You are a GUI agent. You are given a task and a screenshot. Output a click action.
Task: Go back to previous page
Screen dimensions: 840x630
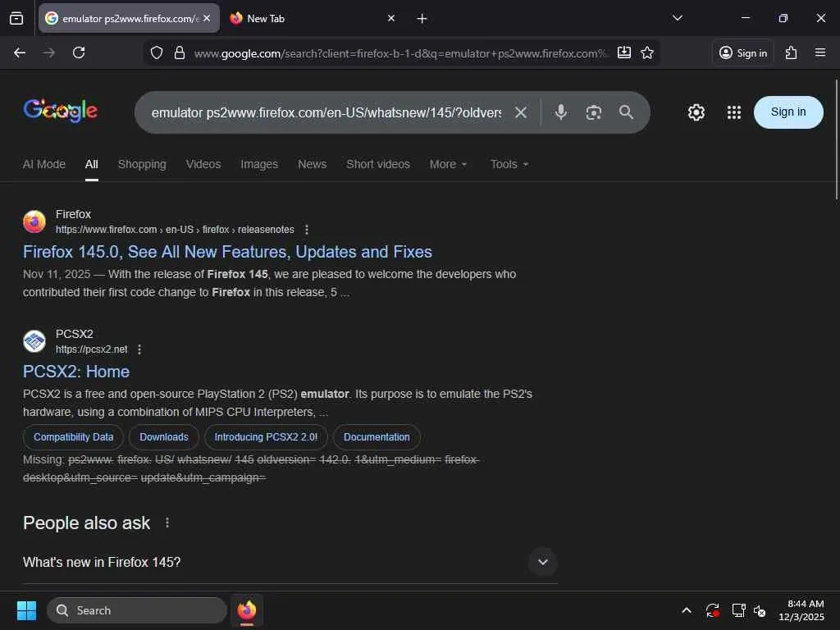[20, 52]
